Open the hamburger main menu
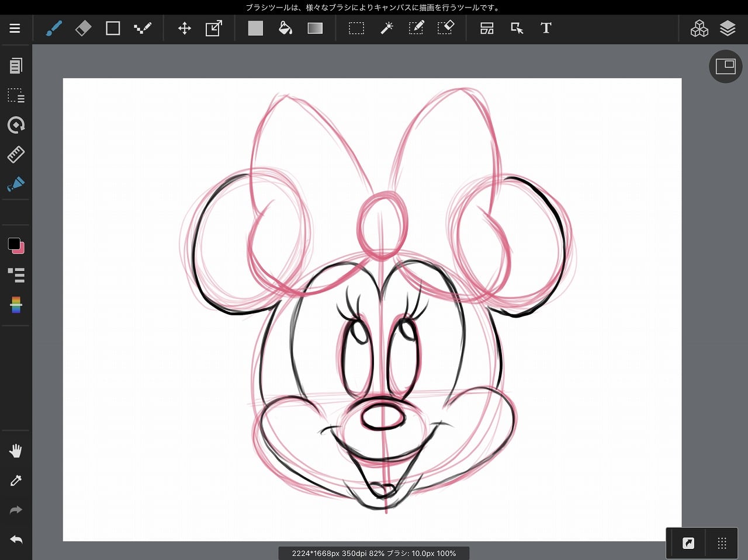 pyautogui.click(x=15, y=28)
